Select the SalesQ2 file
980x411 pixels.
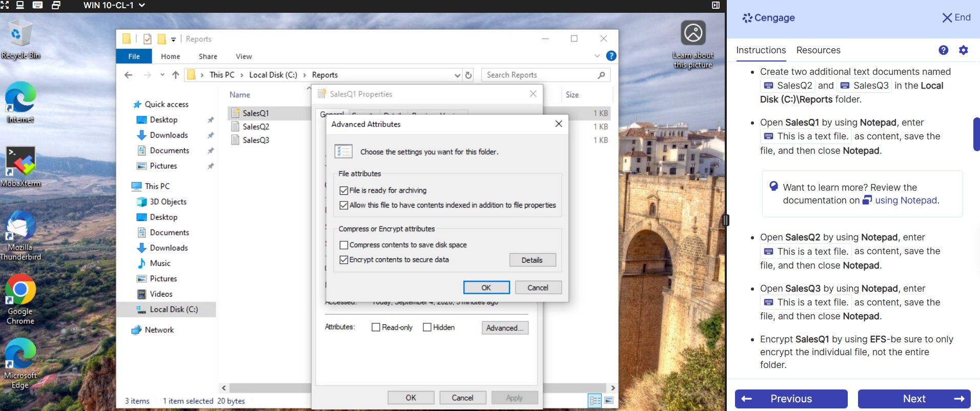click(x=256, y=127)
